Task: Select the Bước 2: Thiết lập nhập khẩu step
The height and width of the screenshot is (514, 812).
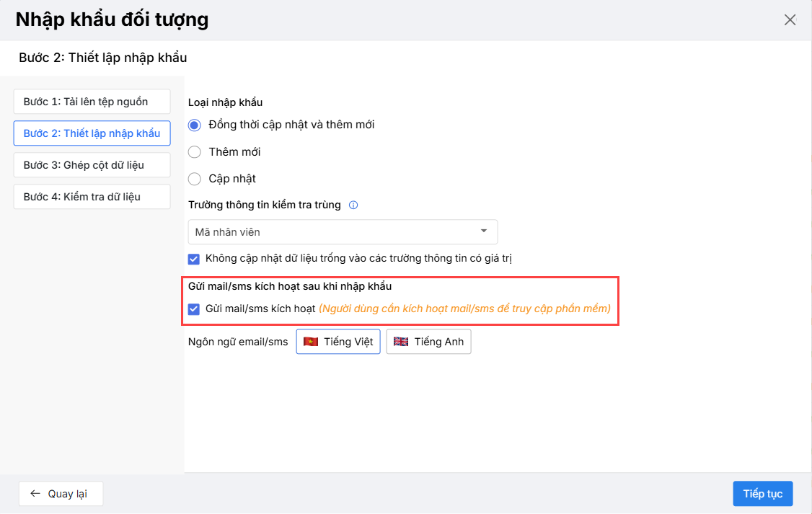Action: click(92, 133)
